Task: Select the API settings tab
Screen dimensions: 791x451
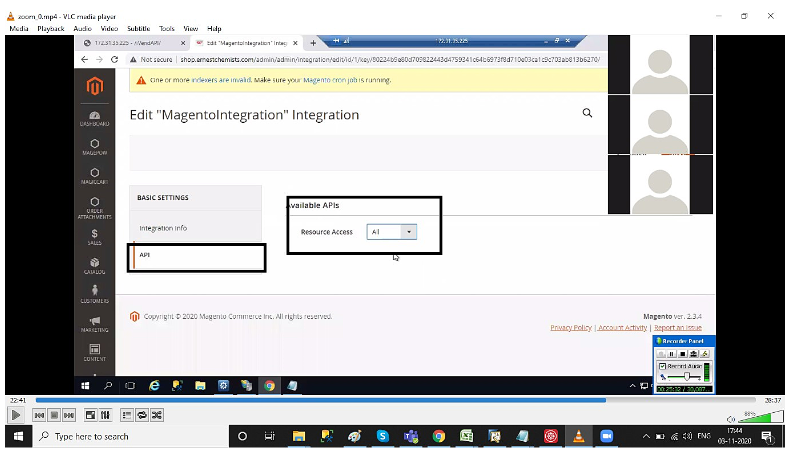Action: 197,255
